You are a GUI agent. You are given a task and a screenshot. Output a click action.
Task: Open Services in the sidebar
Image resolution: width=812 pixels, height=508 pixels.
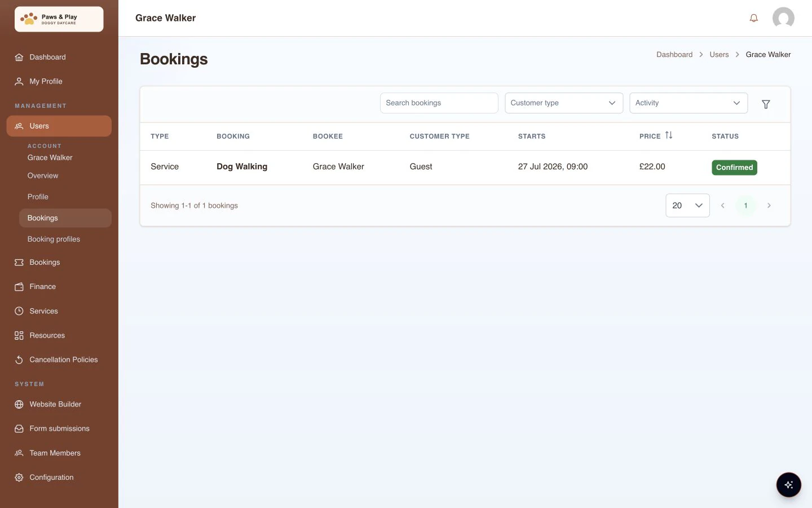59,311
